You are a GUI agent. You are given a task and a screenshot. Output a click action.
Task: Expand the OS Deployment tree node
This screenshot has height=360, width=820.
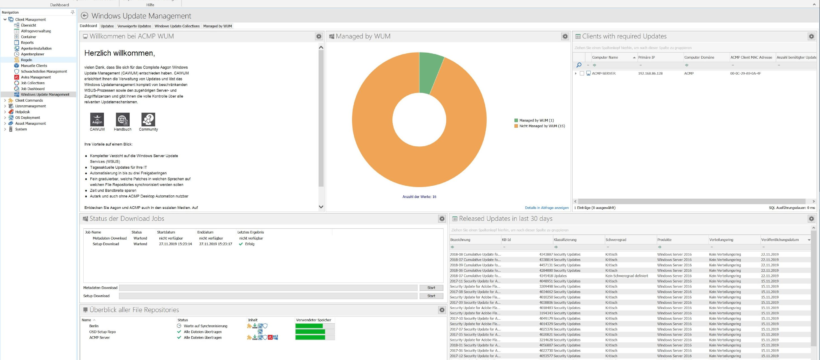5,117
